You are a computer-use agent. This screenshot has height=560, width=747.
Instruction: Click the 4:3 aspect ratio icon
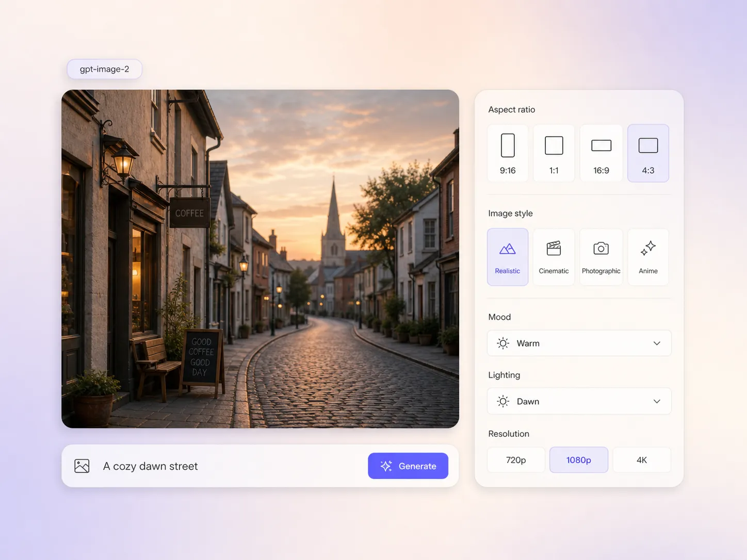coord(648,145)
